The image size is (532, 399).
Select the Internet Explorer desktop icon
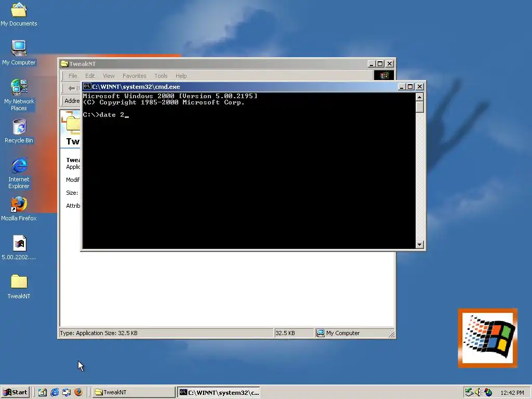tap(19, 173)
